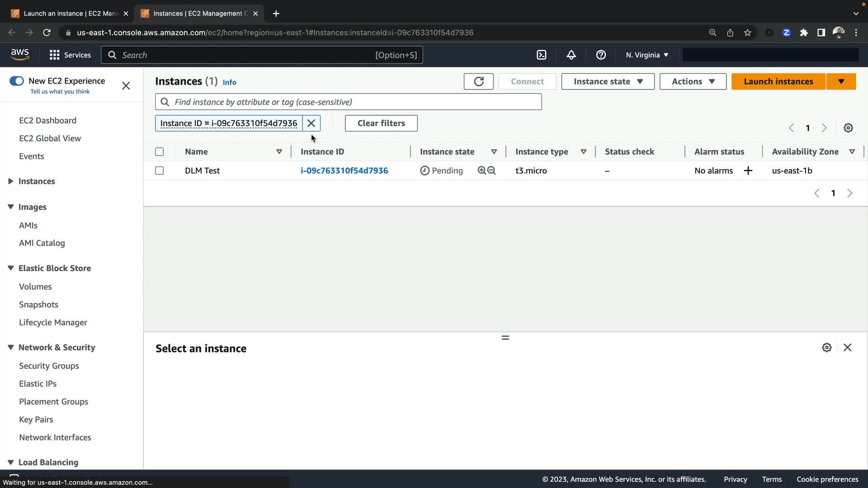The image size is (868, 488).
Task: Select the DLM Test instance checkbox
Action: tap(159, 170)
